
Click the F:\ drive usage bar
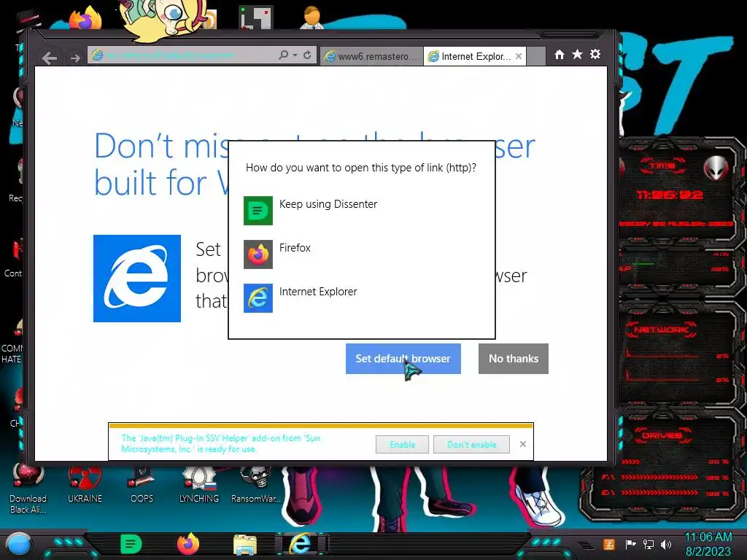click(x=659, y=477)
